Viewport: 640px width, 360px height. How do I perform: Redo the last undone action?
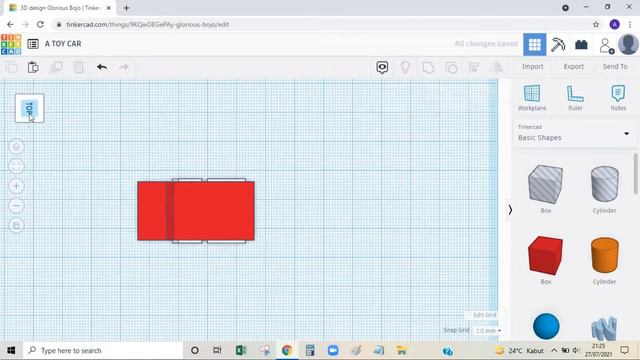coord(124,67)
